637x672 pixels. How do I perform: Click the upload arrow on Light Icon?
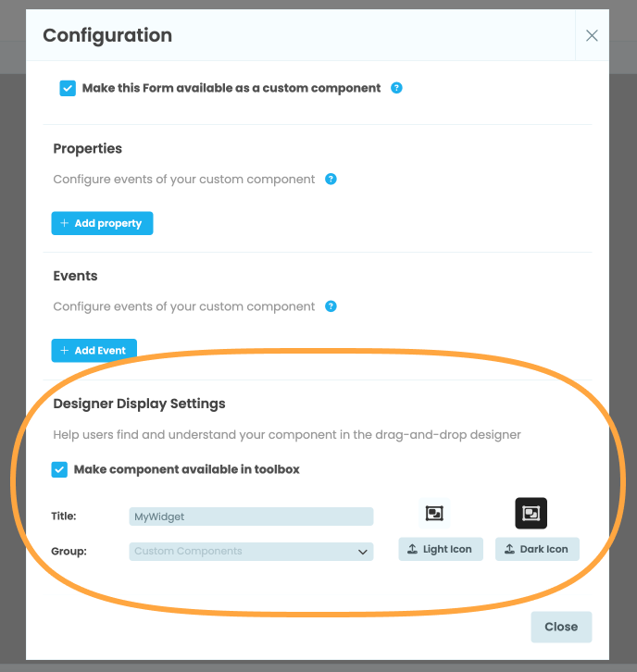413,549
